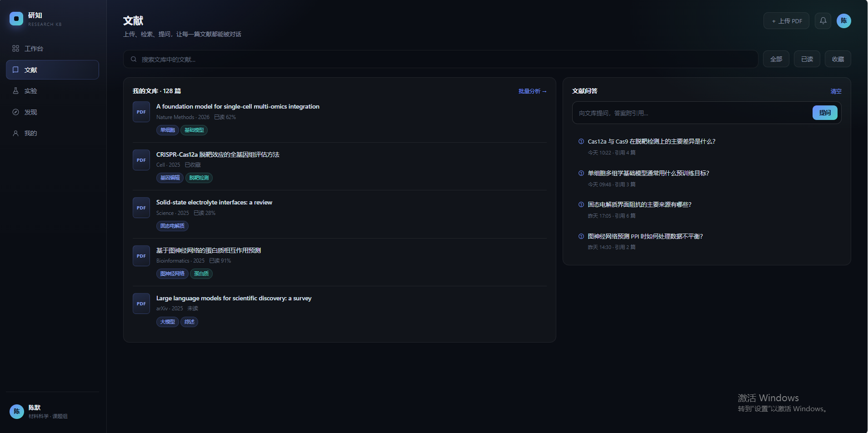Focus the 向文库提问 question input
Image resolution: width=868 pixels, height=433 pixels.
tap(693, 113)
